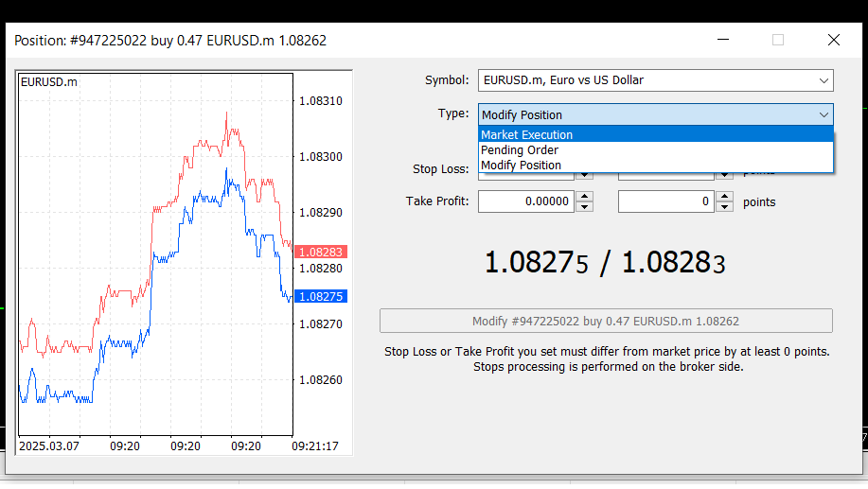
Task: Click the EURUSD.m label on chart
Action: click(x=49, y=82)
